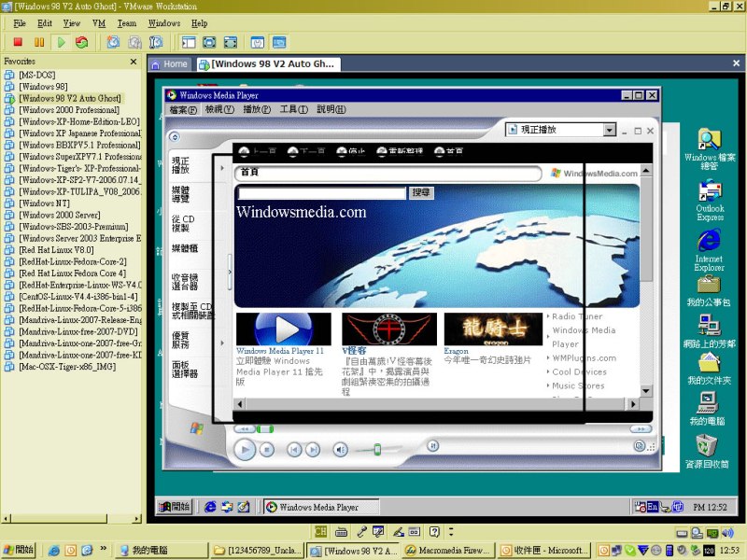
Task: Open Windows 檔案總管 desktop icon in the guest
Action: (x=710, y=149)
